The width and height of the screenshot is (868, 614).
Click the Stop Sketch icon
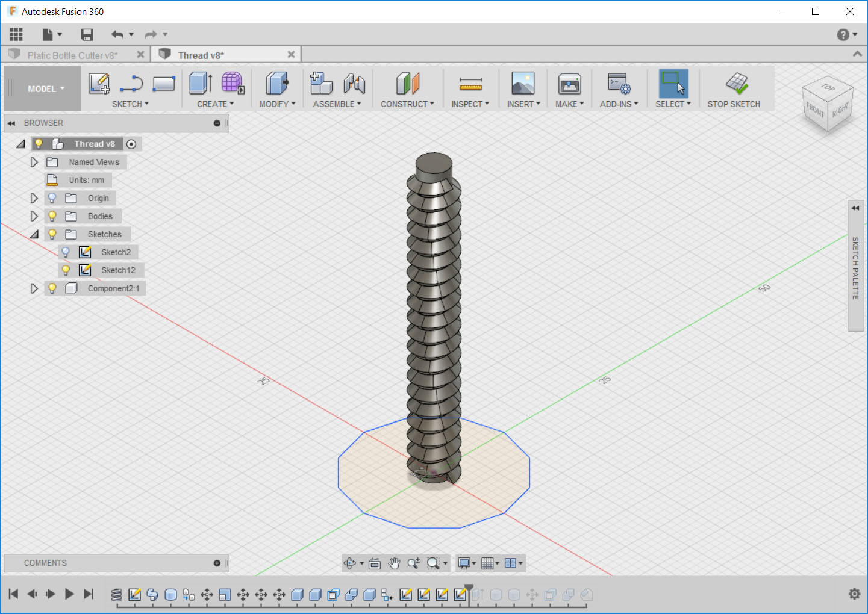pyautogui.click(x=736, y=84)
